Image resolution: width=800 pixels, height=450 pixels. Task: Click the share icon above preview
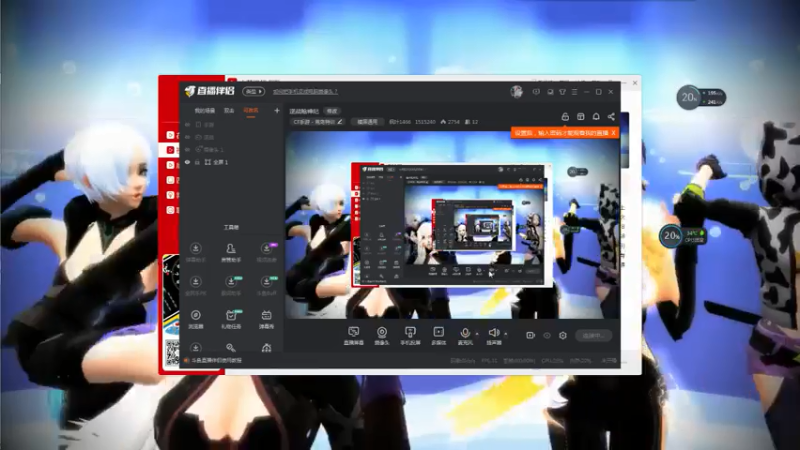[611, 117]
